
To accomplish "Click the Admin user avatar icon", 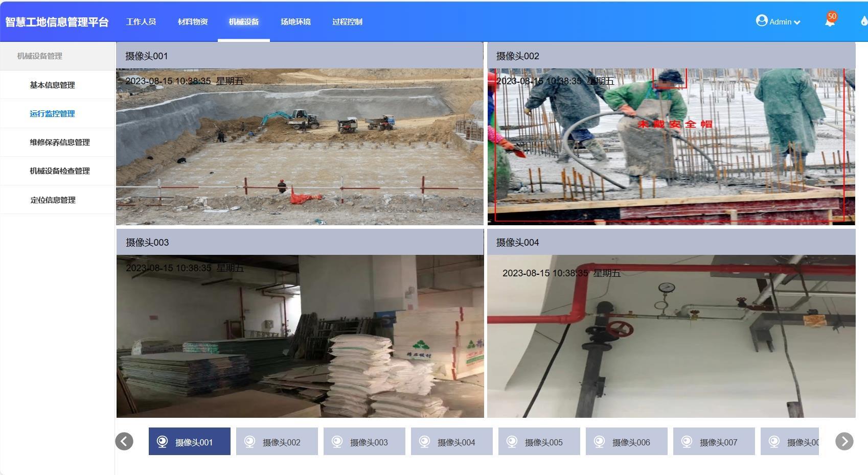I will 762,20.
